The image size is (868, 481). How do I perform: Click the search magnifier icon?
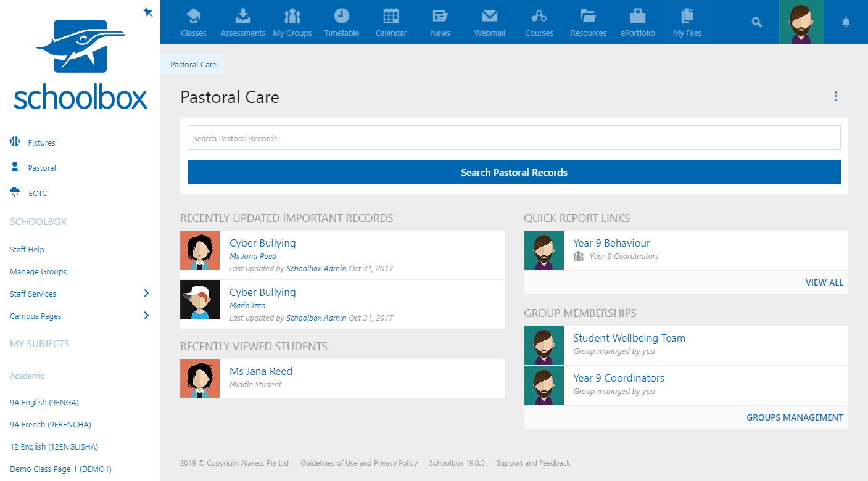click(757, 23)
